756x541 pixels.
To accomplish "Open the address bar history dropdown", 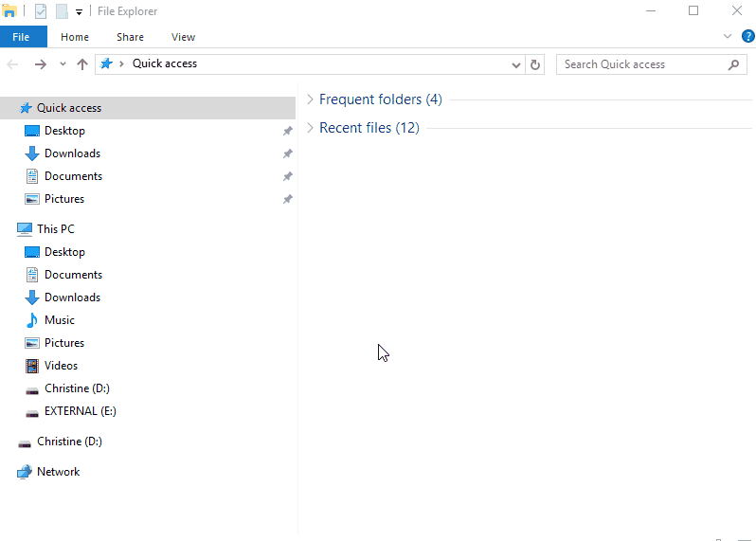I will coord(516,64).
